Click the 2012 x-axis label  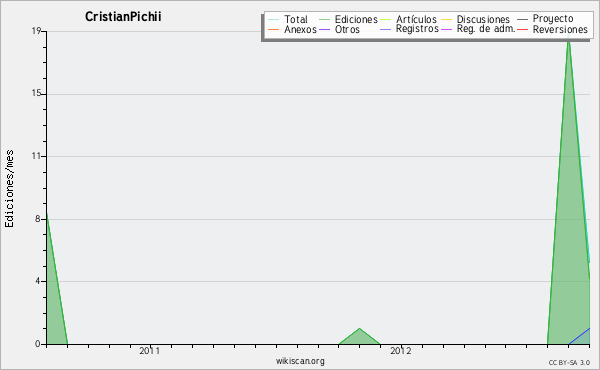(401, 350)
